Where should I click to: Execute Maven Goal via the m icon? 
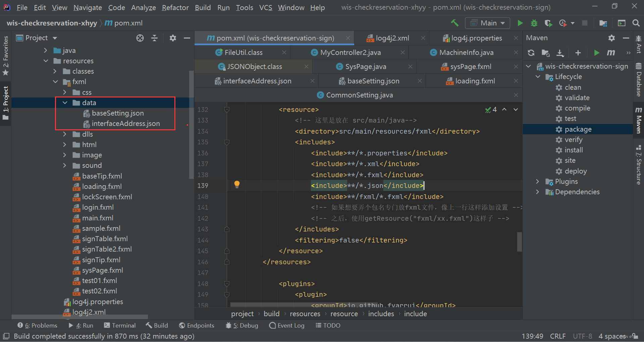coord(611,53)
